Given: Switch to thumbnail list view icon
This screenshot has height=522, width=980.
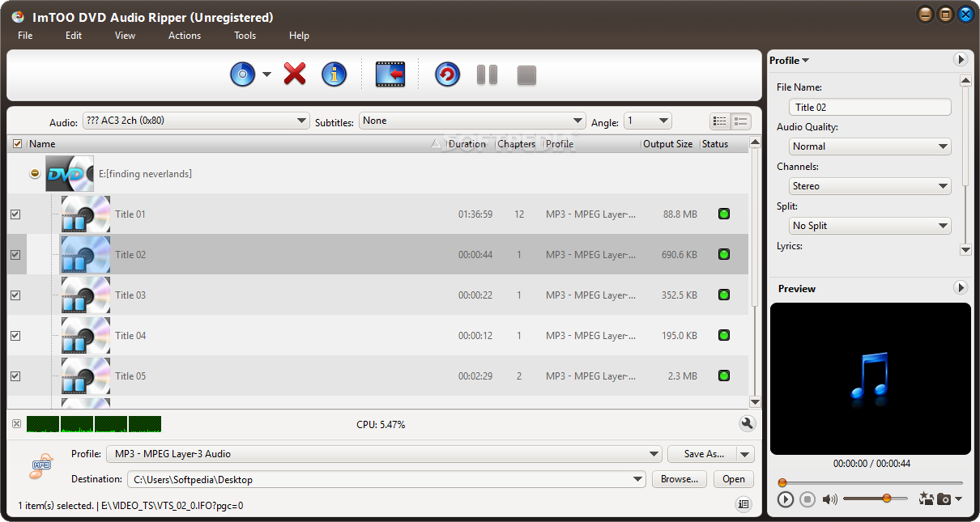Looking at the screenshot, I should click(740, 121).
